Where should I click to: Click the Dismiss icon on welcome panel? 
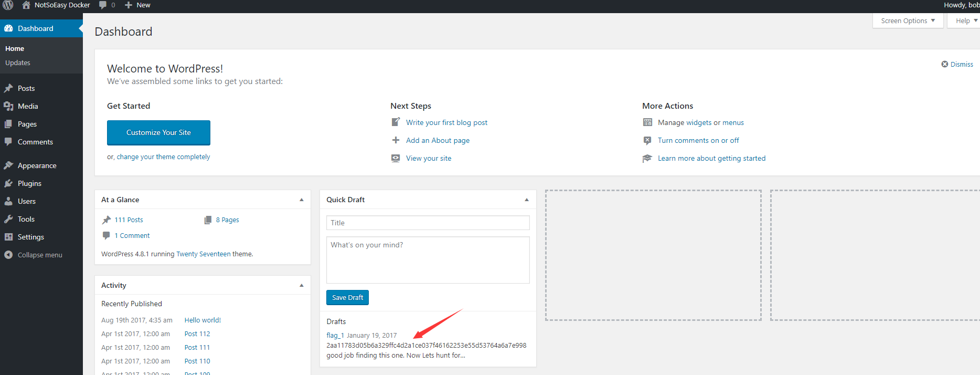(x=944, y=64)
